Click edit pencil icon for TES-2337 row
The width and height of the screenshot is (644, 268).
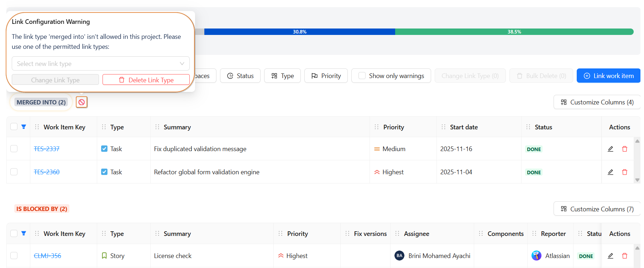click(x=610, y=149)
